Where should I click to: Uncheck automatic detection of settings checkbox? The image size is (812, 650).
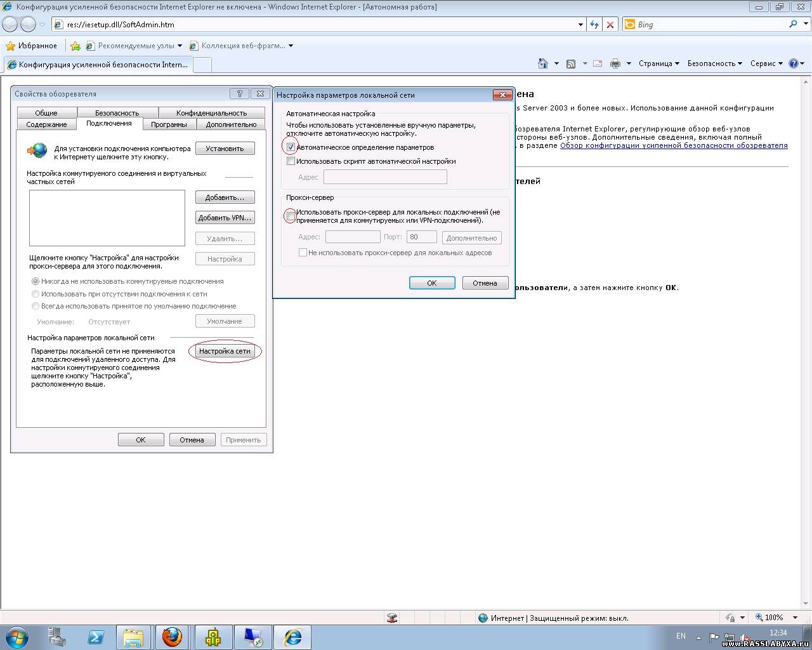click(x=291, y=147)
